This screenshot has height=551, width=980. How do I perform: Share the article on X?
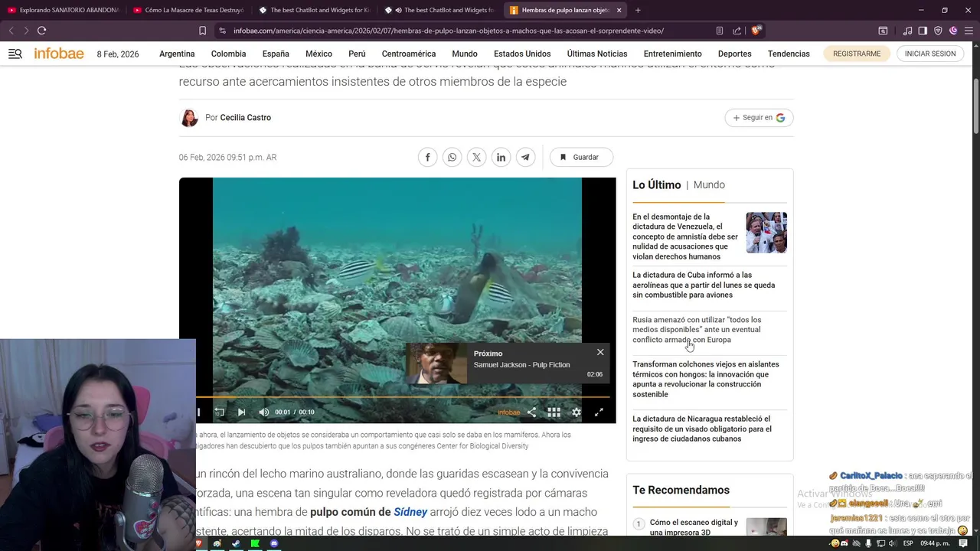click(476, 157)
